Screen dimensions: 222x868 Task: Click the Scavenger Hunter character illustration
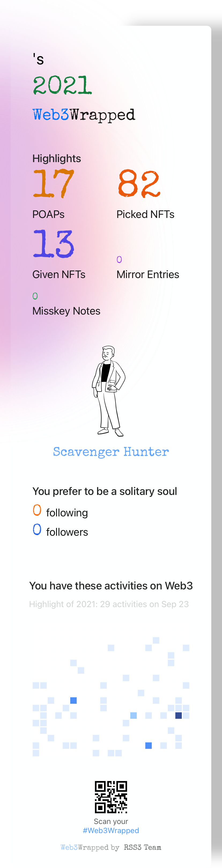click(x=109, y=391)
